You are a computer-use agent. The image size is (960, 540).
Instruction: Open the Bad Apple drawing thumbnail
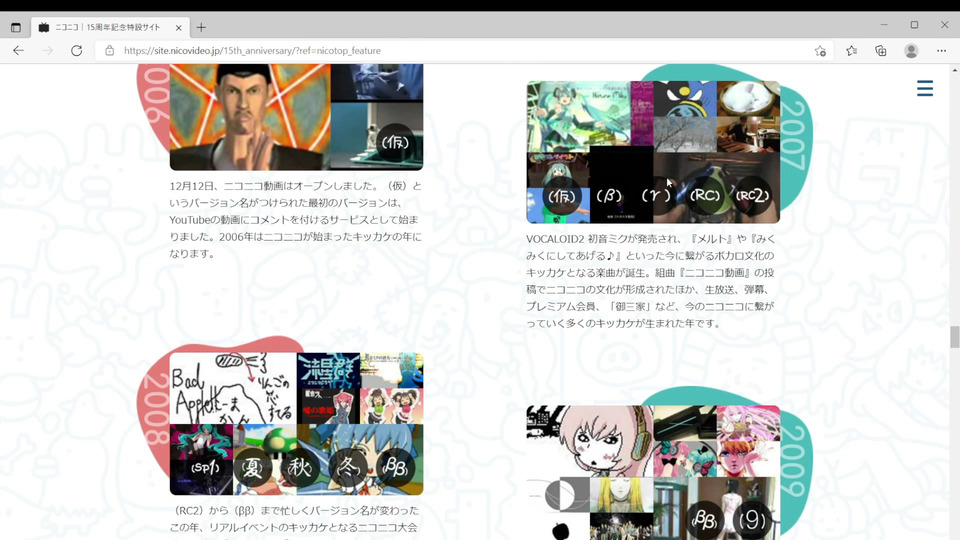coord(233,388)
